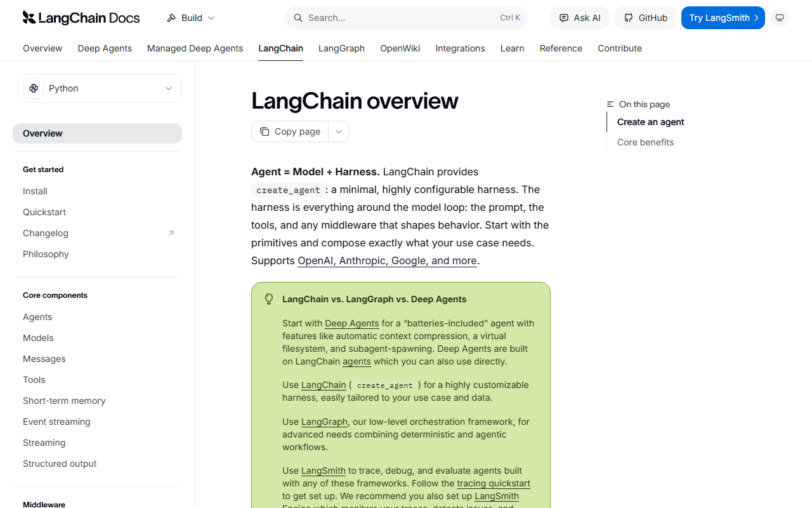This screenshot has height=508, width=812.
Task: Click the Ask AI button
Action: click(x=580, y=18)
